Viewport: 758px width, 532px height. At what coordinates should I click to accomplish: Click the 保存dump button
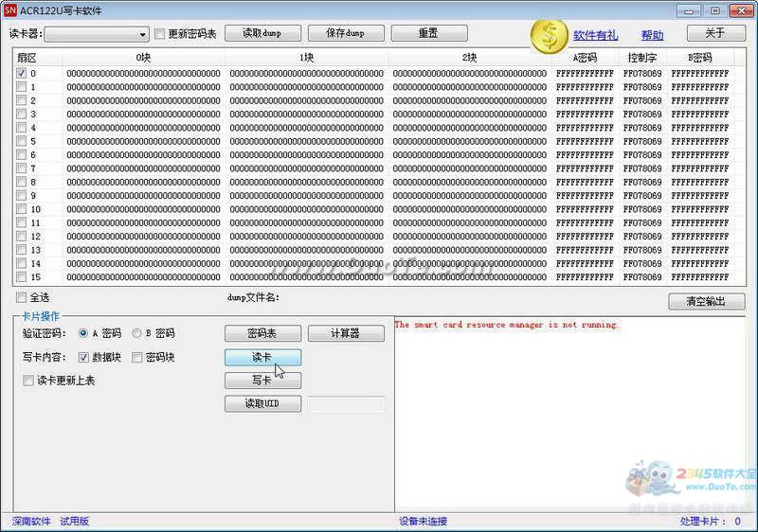[346, 33]
